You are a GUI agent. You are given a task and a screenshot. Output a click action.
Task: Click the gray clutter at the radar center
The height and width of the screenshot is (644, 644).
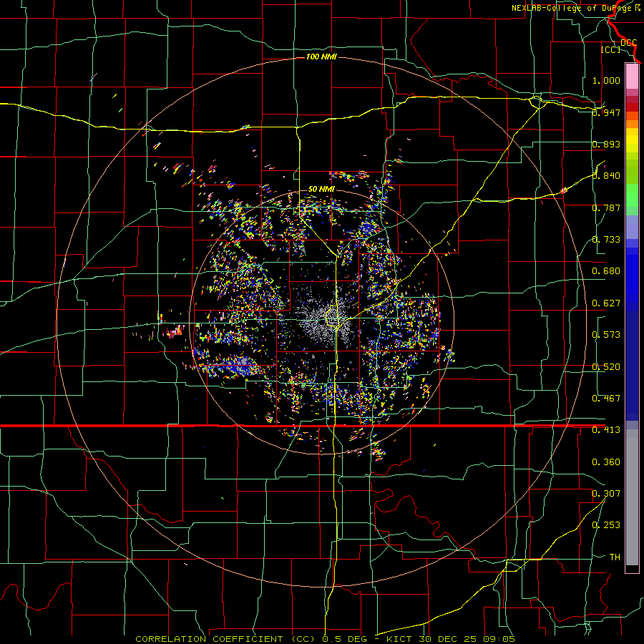pos(324,319)
